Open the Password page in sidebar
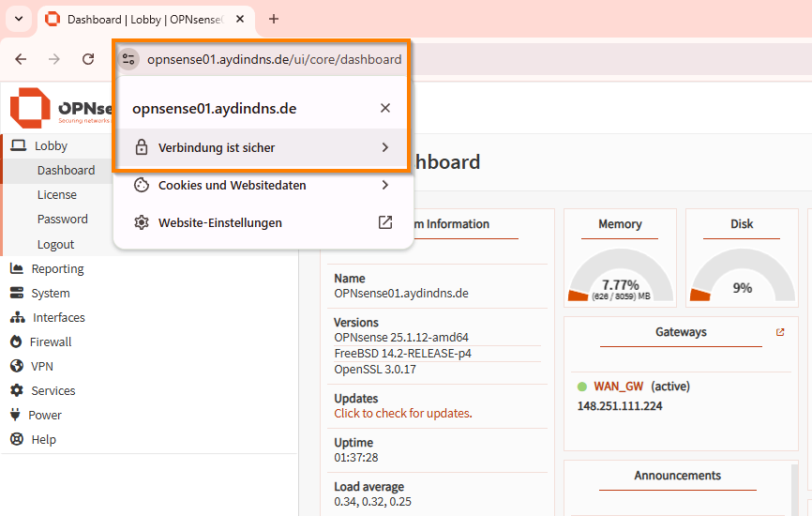The image size is (812, 516). pyautogui.click(x=63, y=220)
